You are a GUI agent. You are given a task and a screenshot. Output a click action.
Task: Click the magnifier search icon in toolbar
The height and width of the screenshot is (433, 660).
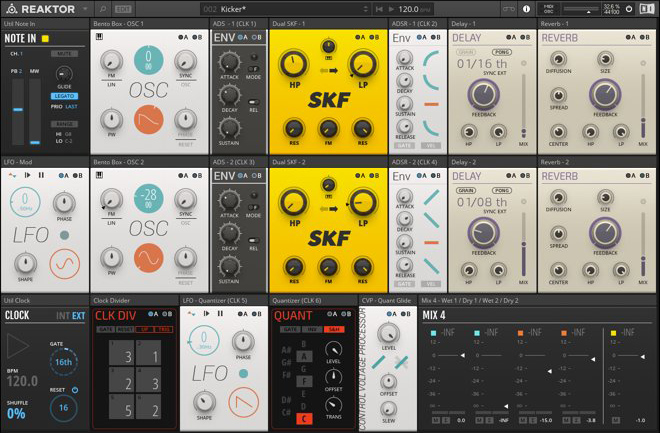(x=103, y=9)
